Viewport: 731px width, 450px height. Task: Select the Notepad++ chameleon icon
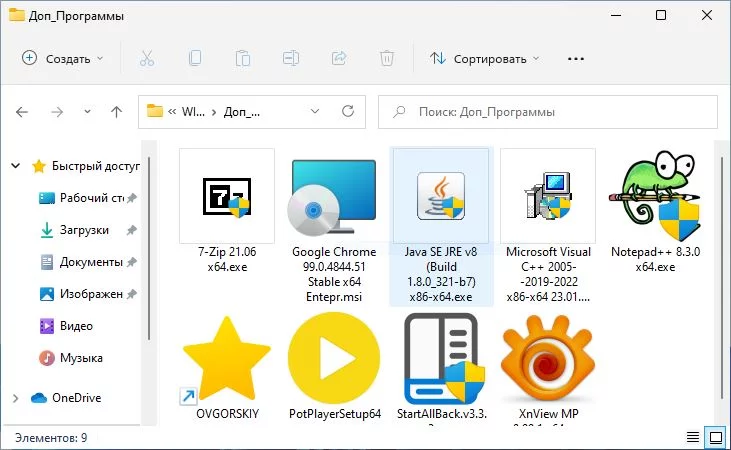pos(655,195)
